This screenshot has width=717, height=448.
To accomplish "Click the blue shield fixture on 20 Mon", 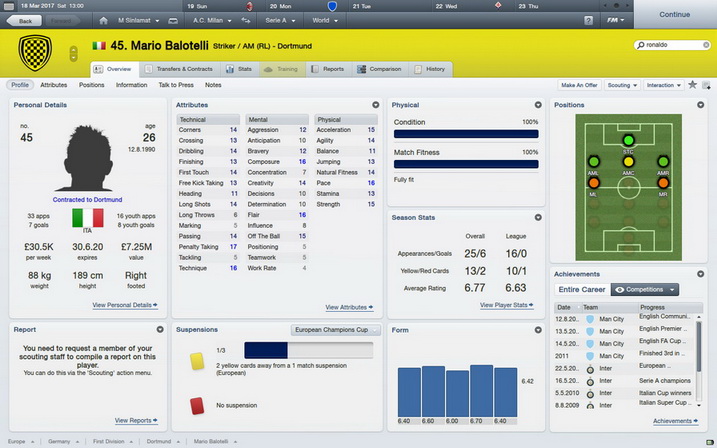I will [332, 6].
